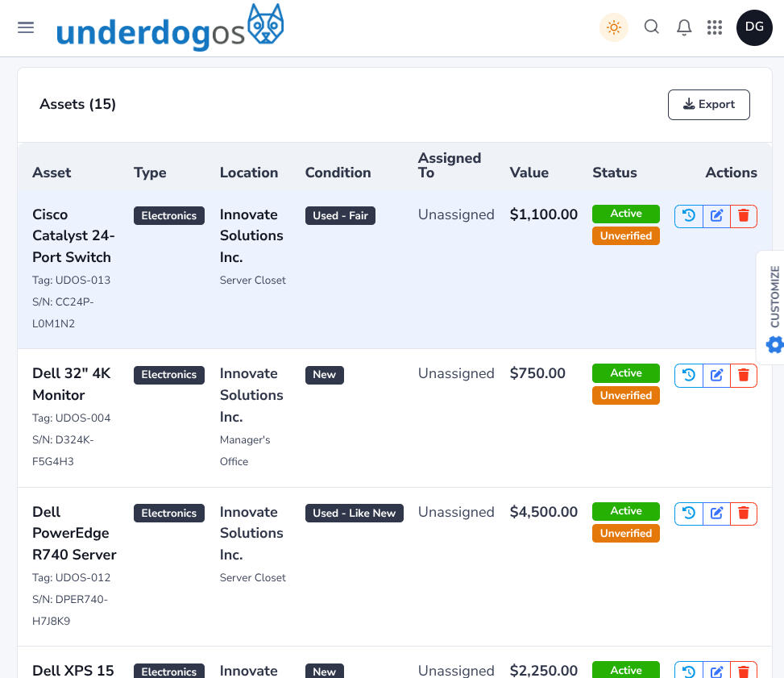Delete the Dell 32" 4K Monitor asset

(x=744, y=376)
